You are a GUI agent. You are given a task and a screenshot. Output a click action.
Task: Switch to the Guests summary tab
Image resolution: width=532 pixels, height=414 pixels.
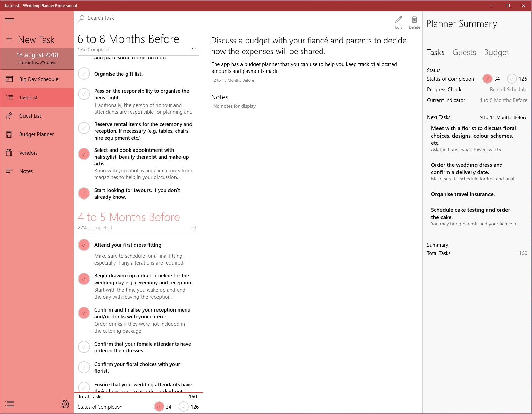click(x=464, y=52)
